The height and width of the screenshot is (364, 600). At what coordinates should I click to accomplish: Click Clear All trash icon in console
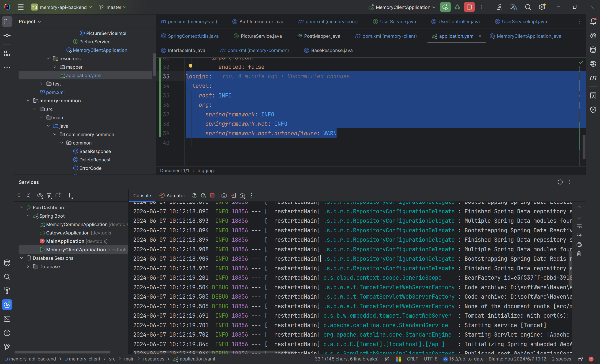(x=579, y=254)
